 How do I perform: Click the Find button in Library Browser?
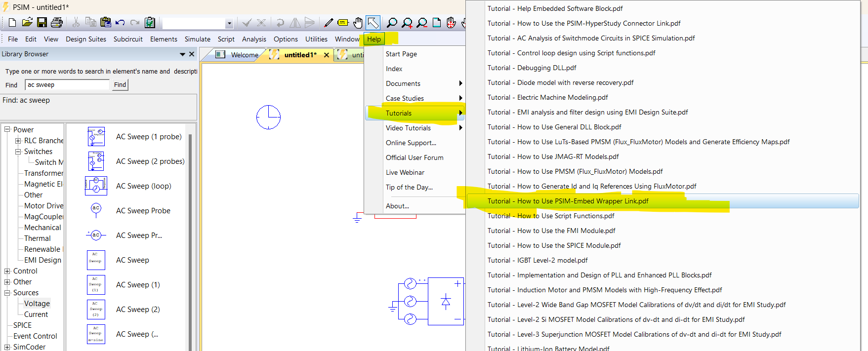click(x=120, y=85)
